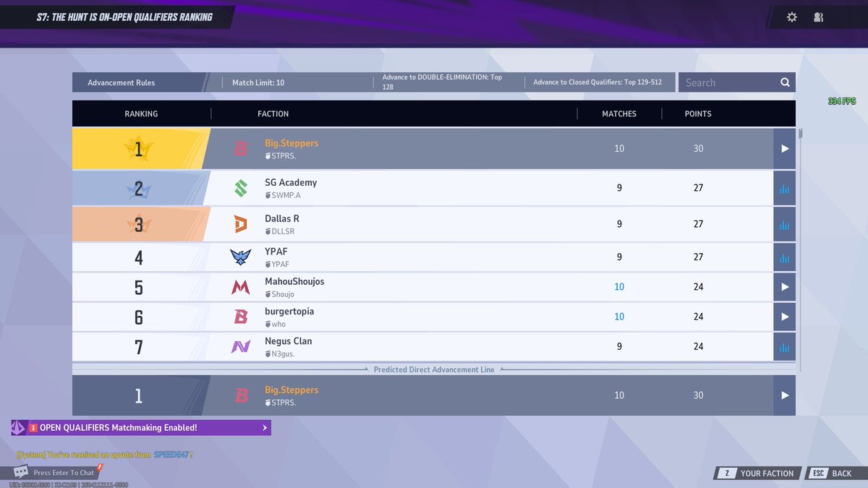Select the Negus Clan faction name
Image resolution: width=868 pixels, height=488 pixels.
pos(289,341)
